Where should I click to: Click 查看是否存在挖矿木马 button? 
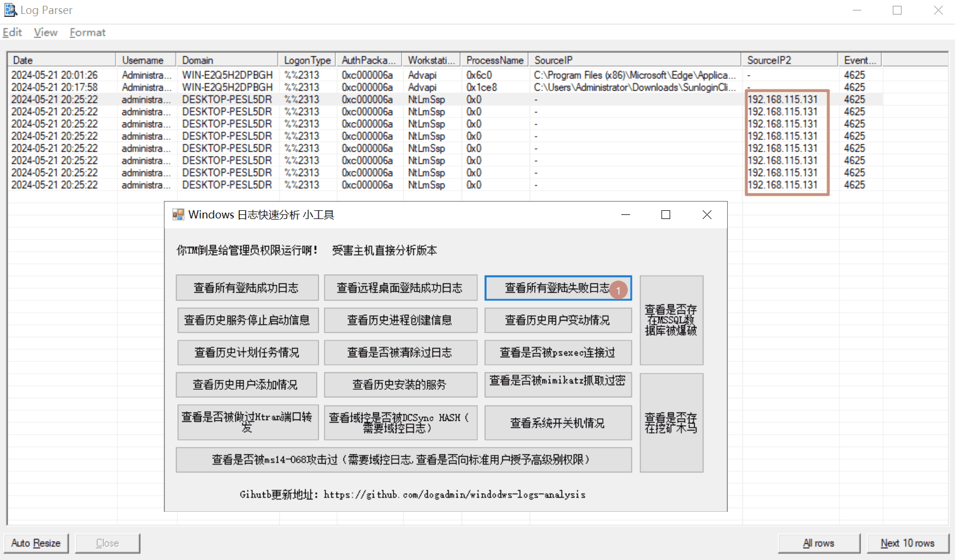click(x=671, y=422)
